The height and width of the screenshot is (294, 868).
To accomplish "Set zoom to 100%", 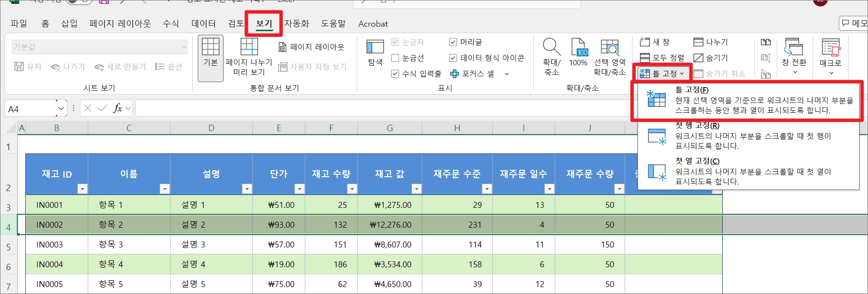I will (578, 53).
